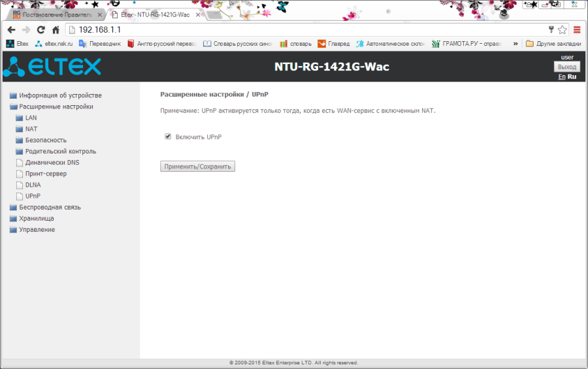Expand Родительский контроль folder
Image resolution: width=588 pixels, height=369 pixels.
tap(56, 152)
